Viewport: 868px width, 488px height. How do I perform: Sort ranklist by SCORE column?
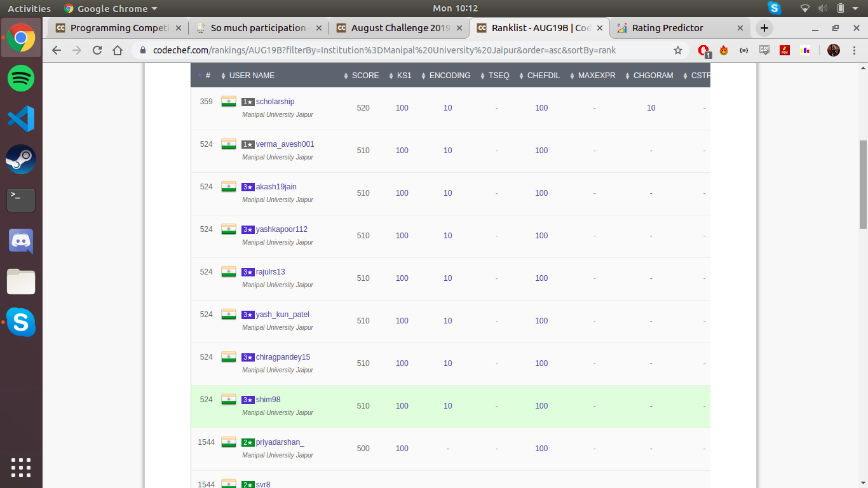[361, 76]
